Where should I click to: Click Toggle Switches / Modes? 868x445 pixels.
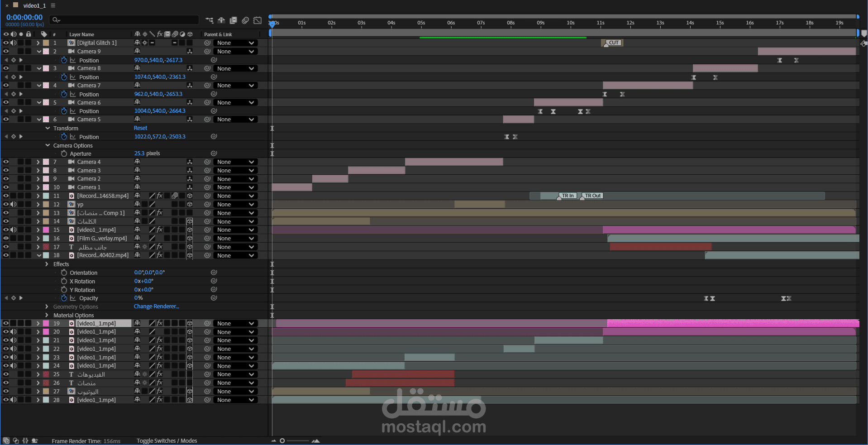click(x=167, y=440)
